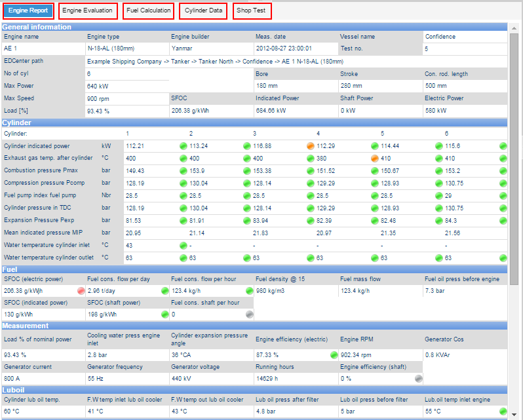Click the green Engine efficiency (electric) indicator
The height and width of the screenshot is (420, 523).
click(334, 355)
